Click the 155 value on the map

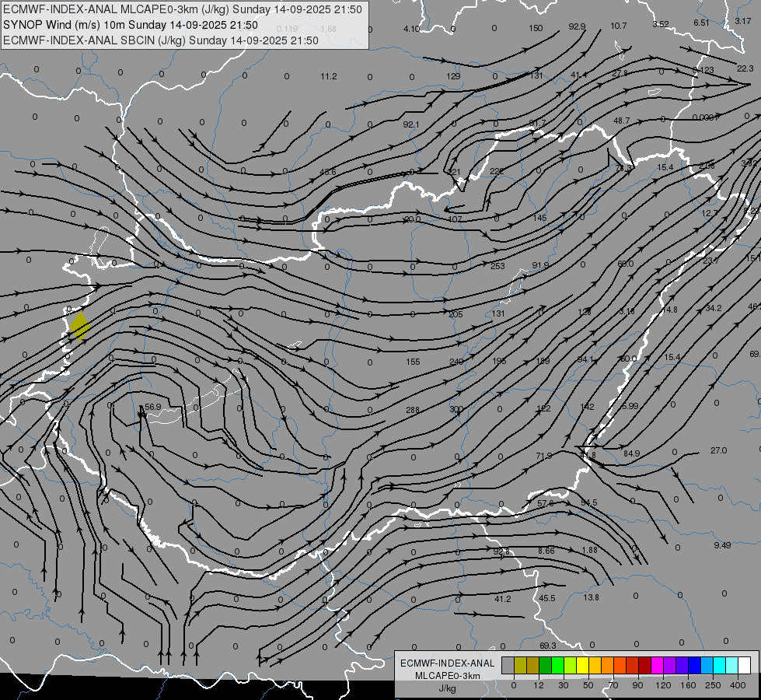point(413,362)
